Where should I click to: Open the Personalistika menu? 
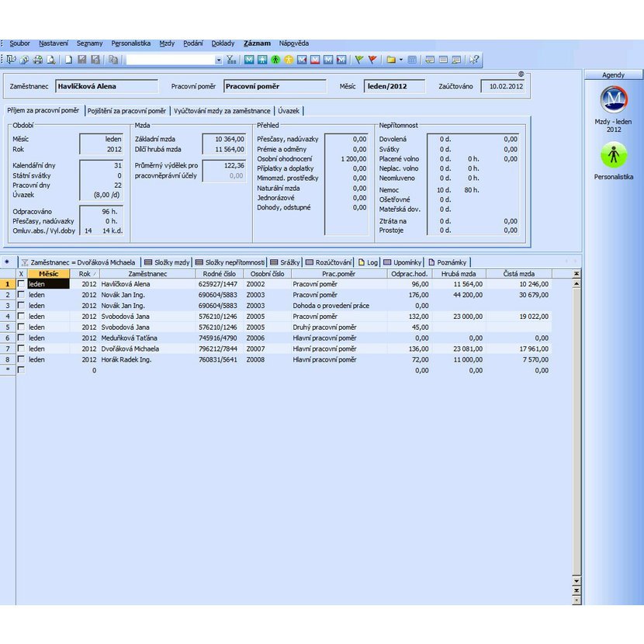pos(130,43)
